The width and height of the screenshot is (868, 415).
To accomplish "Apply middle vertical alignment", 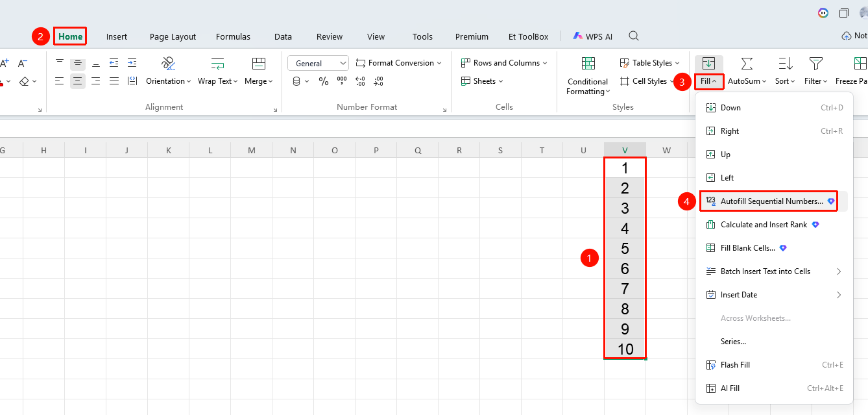I will 78,63.
